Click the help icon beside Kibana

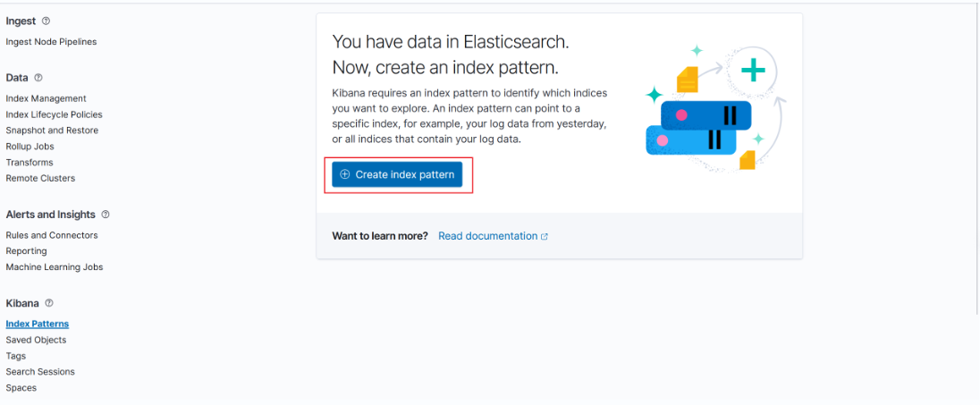point(49,303)
